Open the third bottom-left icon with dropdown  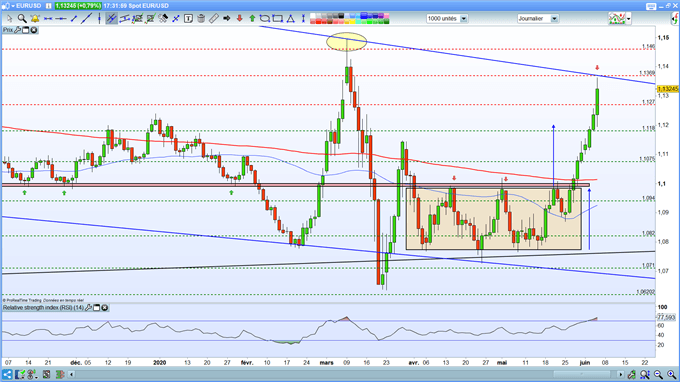pyautogui.click(x=32, y=374)
